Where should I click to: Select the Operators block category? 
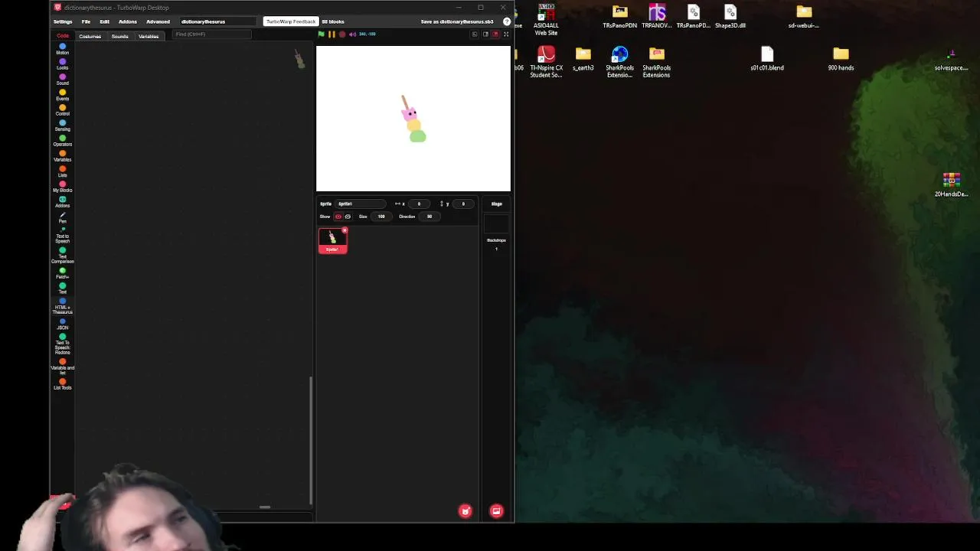coord(62,141)
